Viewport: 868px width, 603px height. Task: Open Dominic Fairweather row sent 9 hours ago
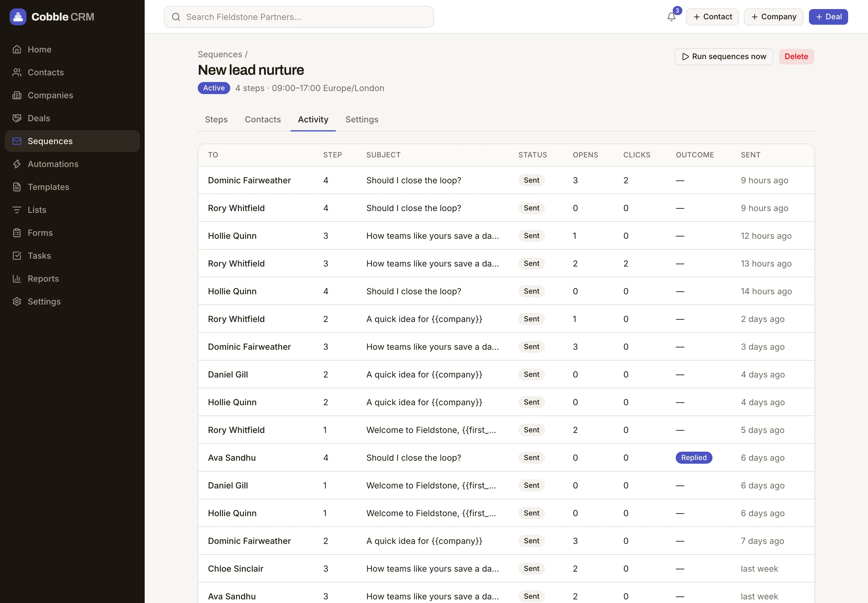click(506, 180)
